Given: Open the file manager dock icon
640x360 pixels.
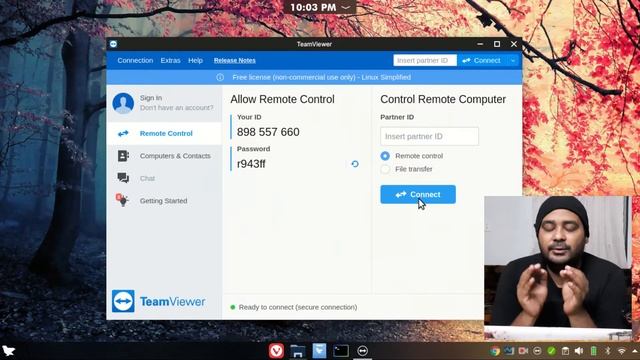Looking at the screenshot, I should point(298,351).
